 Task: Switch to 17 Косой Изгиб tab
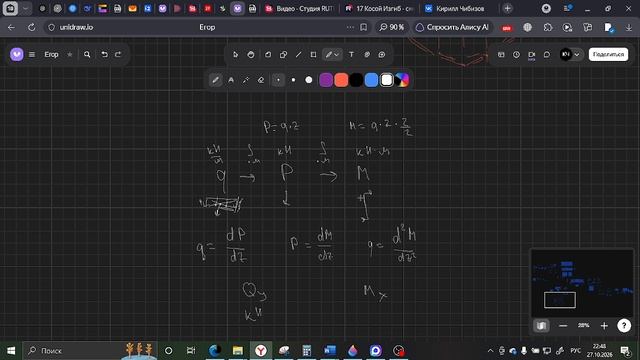[x=379, y=9]
